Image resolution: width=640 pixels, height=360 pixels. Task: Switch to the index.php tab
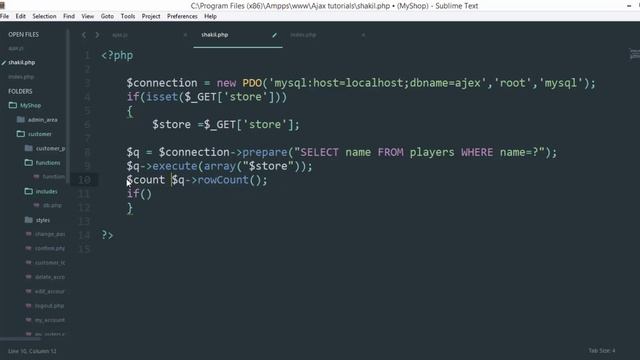303,35
